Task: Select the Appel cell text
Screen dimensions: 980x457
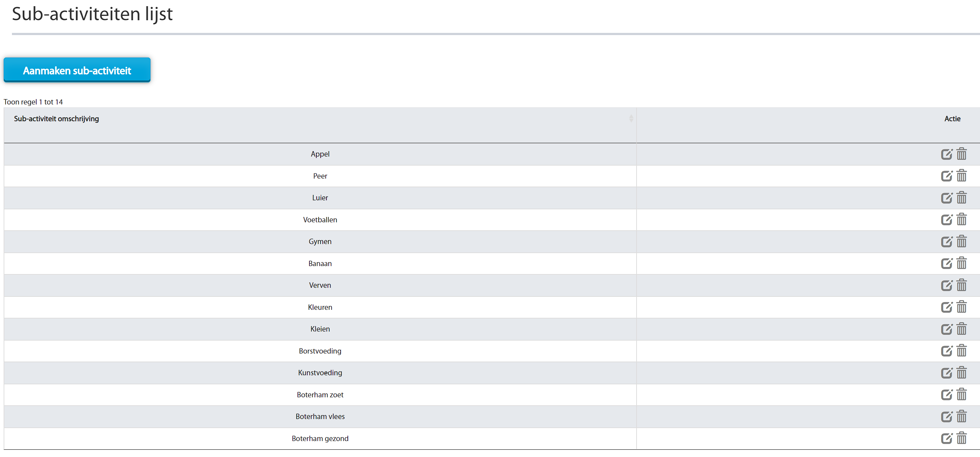Action: [x=320, y=154]
